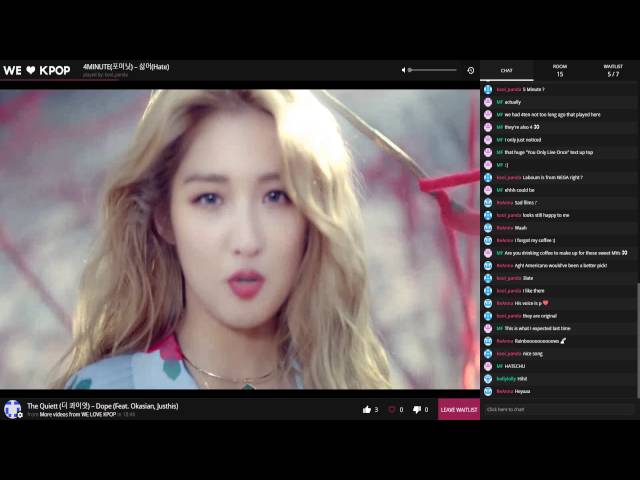Click the thumbs-up Woot icon
Viewport: 640px width, 480px height.
pos(367,409)
